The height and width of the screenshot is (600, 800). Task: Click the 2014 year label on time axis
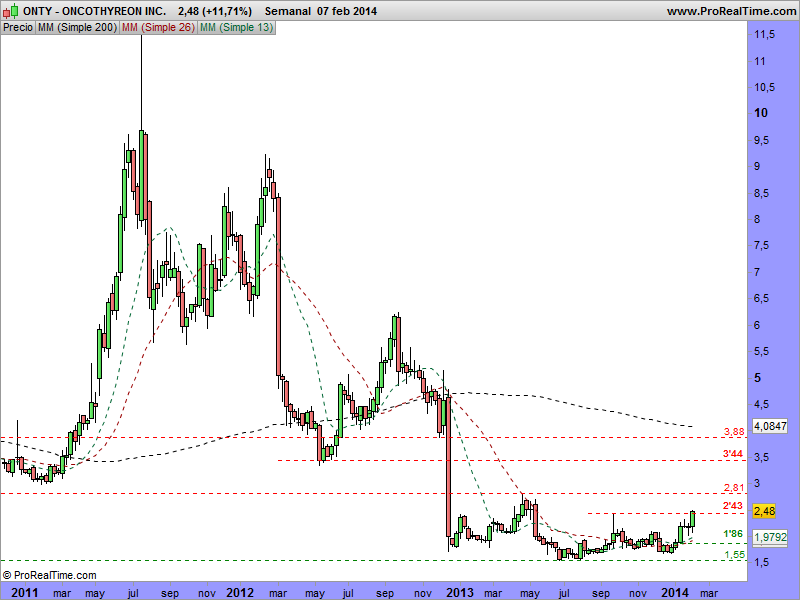(674, 592)
